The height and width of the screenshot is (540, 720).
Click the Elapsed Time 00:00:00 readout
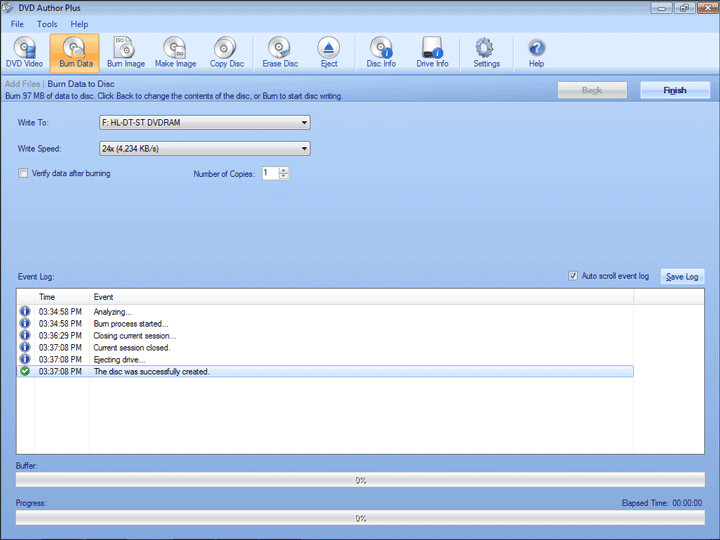tap(662, 503)
